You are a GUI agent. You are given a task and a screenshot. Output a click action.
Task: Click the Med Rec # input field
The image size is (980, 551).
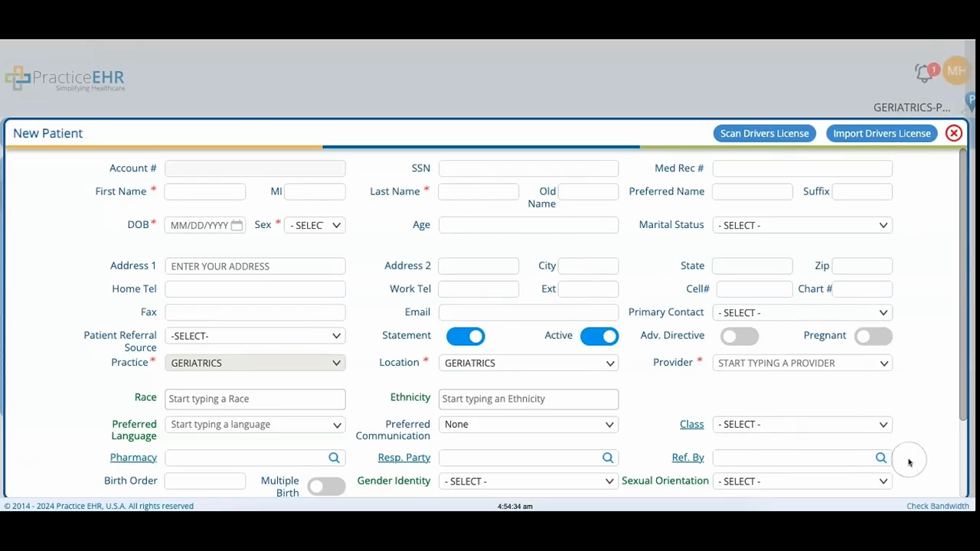802,168
